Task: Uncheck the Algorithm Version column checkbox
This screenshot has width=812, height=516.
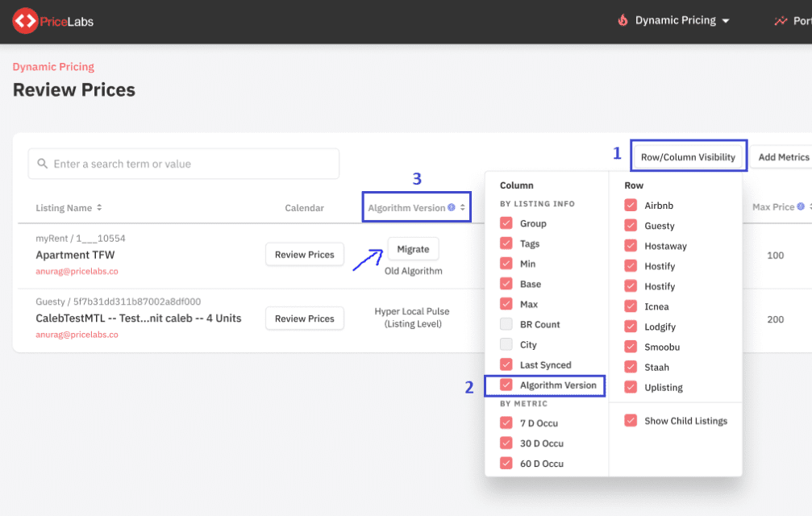Action: pyautogui.click(x=506, y=385)
